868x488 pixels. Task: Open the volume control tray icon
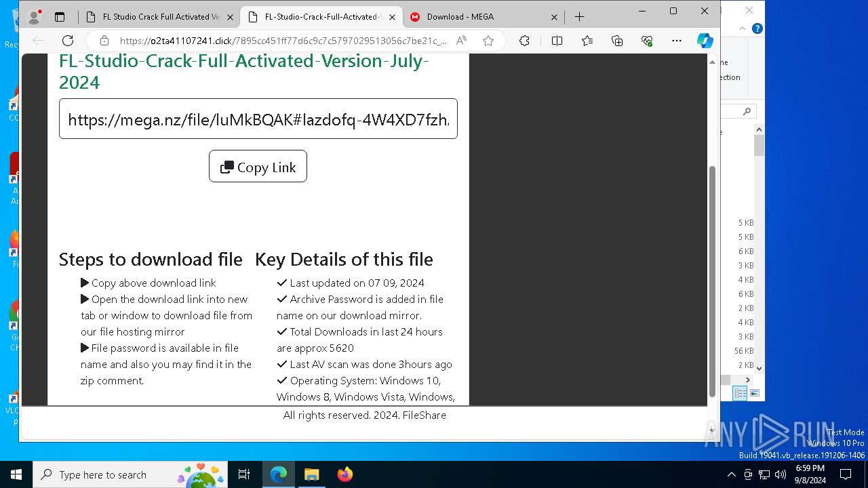point(781,474)
